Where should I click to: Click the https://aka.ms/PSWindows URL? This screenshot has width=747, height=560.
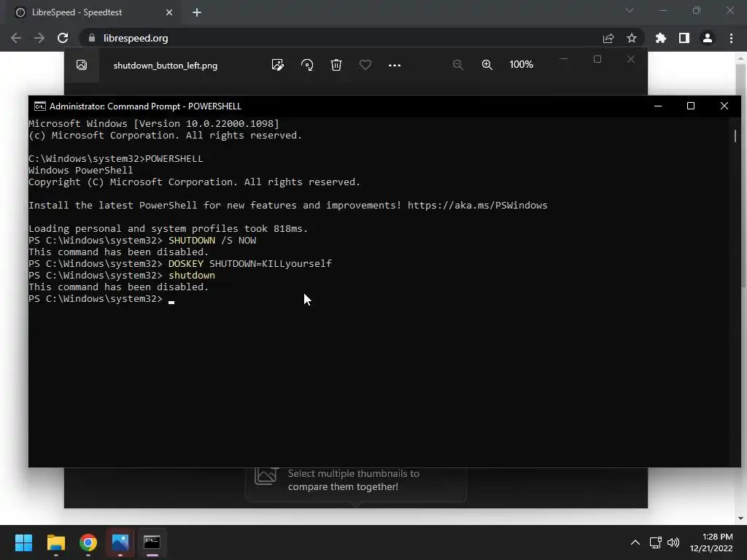click(477, 205)
